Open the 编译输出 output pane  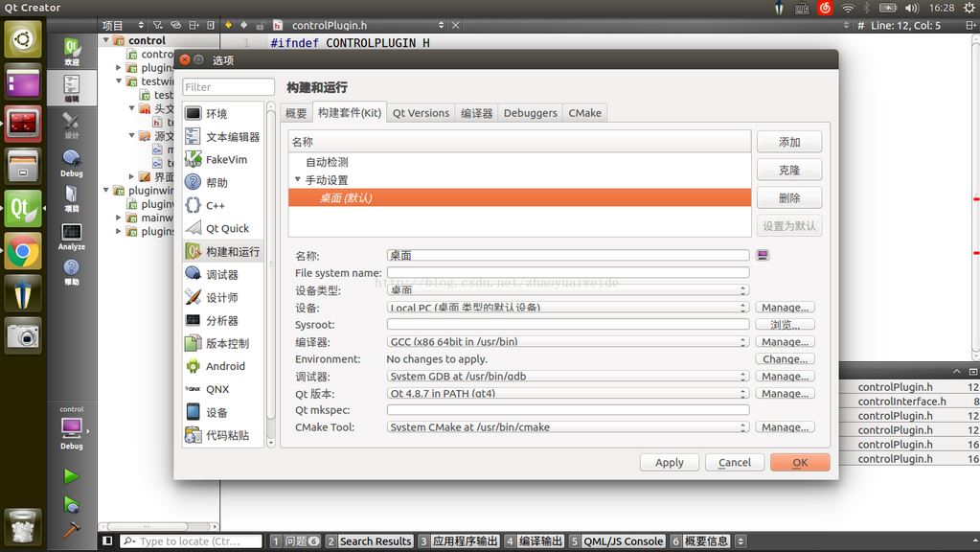pos(535,541)
